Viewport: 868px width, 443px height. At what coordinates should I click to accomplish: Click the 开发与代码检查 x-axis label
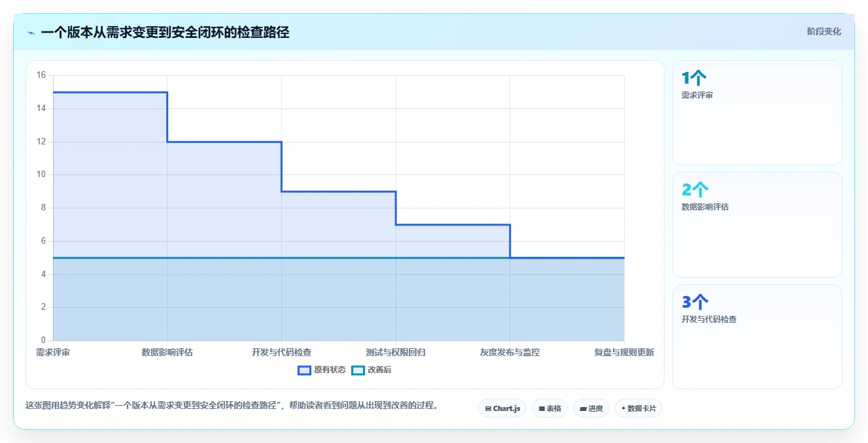[281, 352]
